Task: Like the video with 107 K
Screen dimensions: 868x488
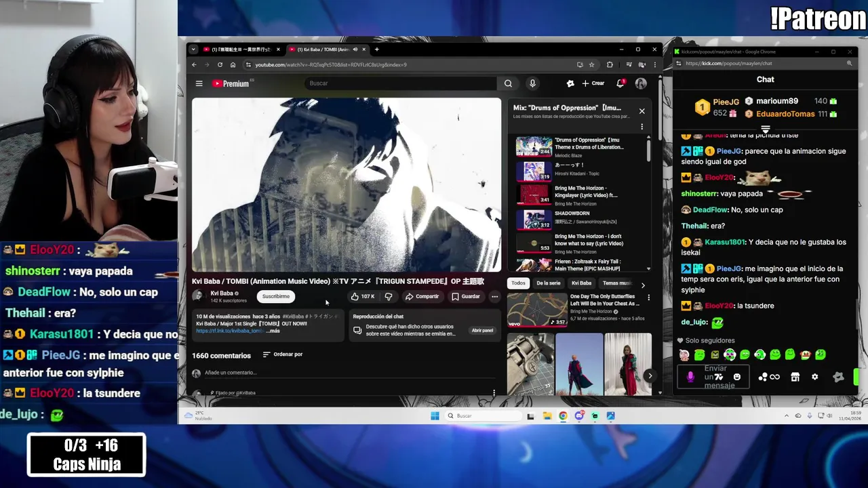Action: tap(362, 296)
